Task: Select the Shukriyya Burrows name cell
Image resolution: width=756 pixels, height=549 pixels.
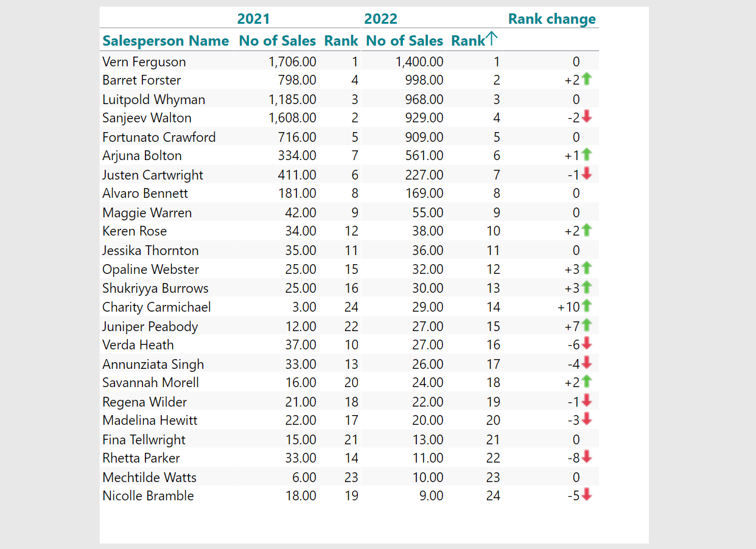Action: 155,288
